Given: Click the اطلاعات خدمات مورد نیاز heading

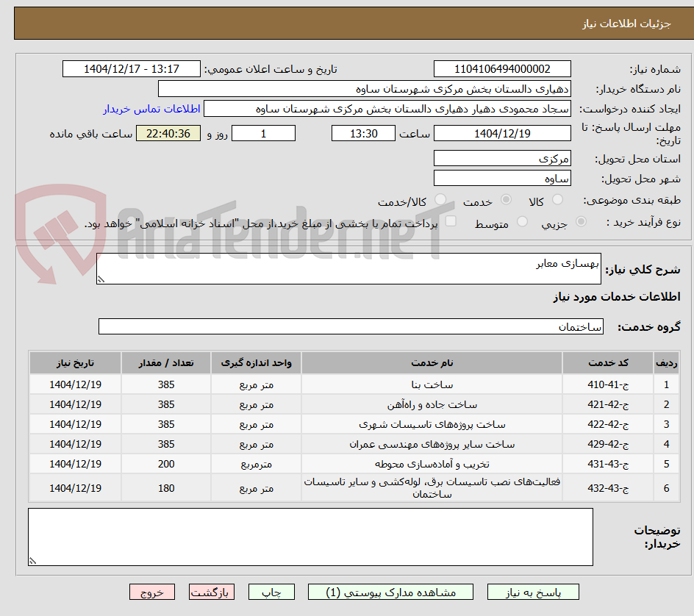Looking at the screenshot, I should pos(617,296).
